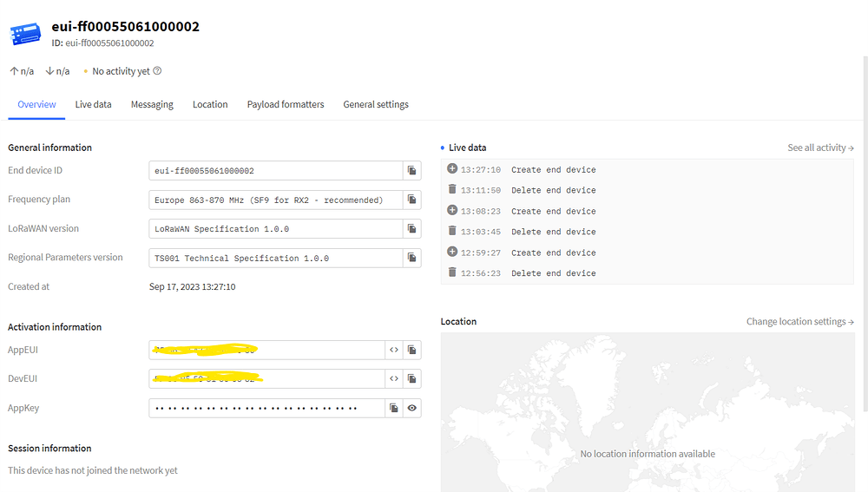Open the Payload formatters tab
868x492 pixels.
point(286,104)
